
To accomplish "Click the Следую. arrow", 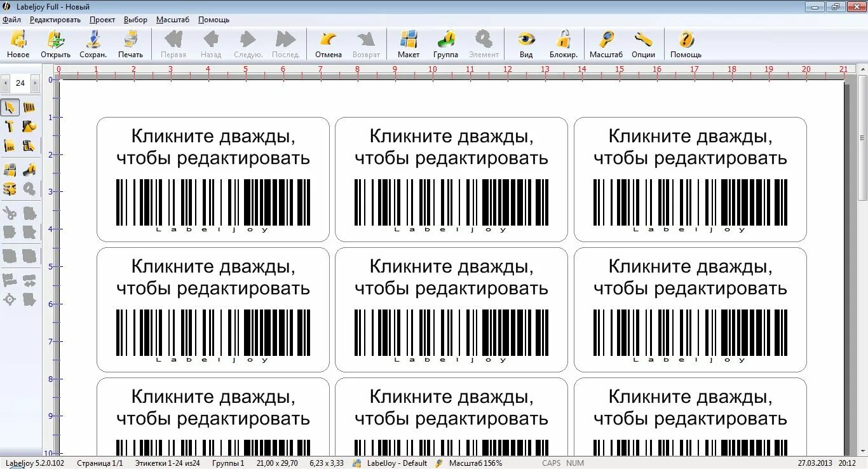I will 248,44.
